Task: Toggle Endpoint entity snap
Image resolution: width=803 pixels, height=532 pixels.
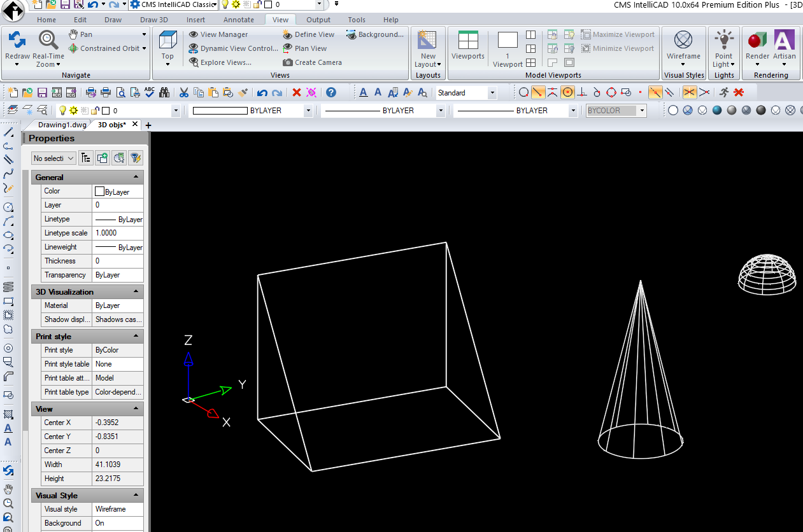Action: tap(538, 93)
